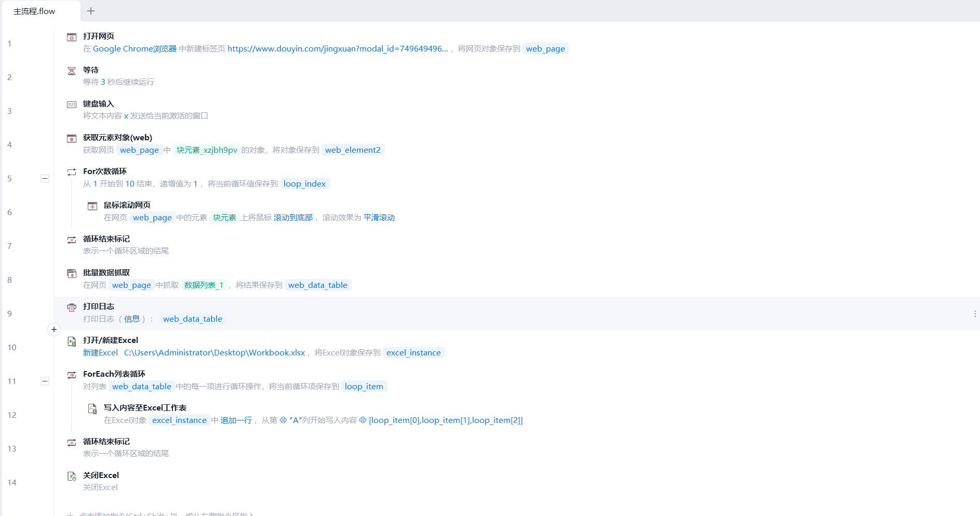Click the For次数循环 loop icon
The width and height of the screenshot is (980, 516).
point(72,172)
